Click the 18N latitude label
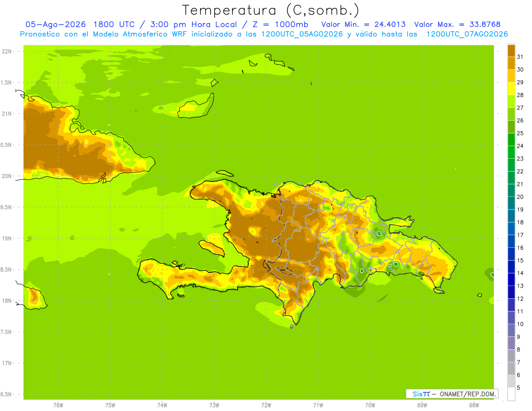The height and width of the screenshot is (411, 532). pos(7,301)
